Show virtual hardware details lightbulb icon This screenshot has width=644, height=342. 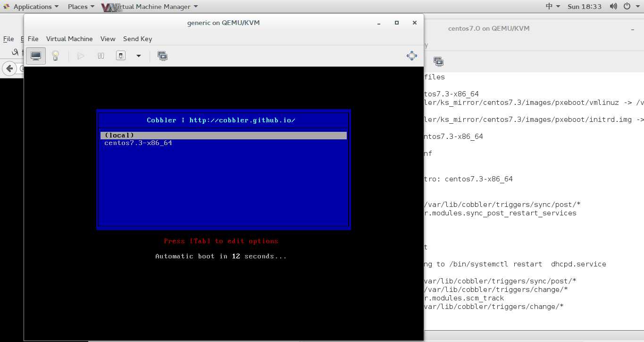(x=56, y=56)
